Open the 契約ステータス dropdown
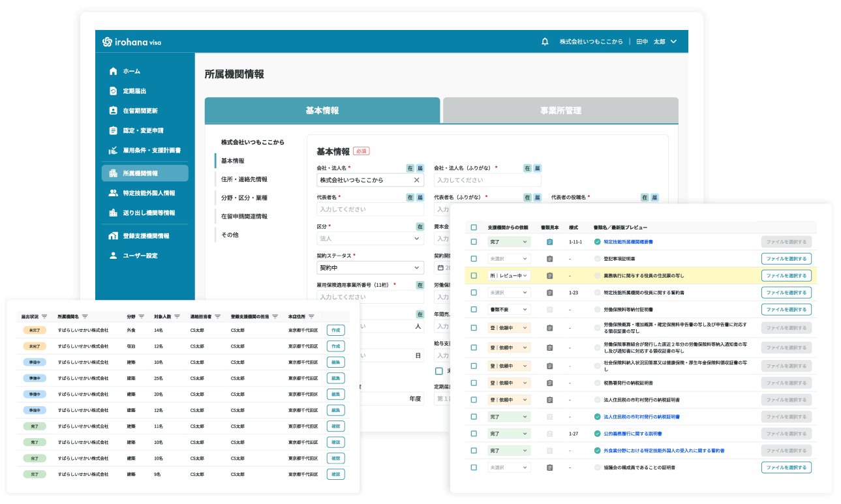The width and height of the screenshot is (841, 504). (x=370, y=268)
